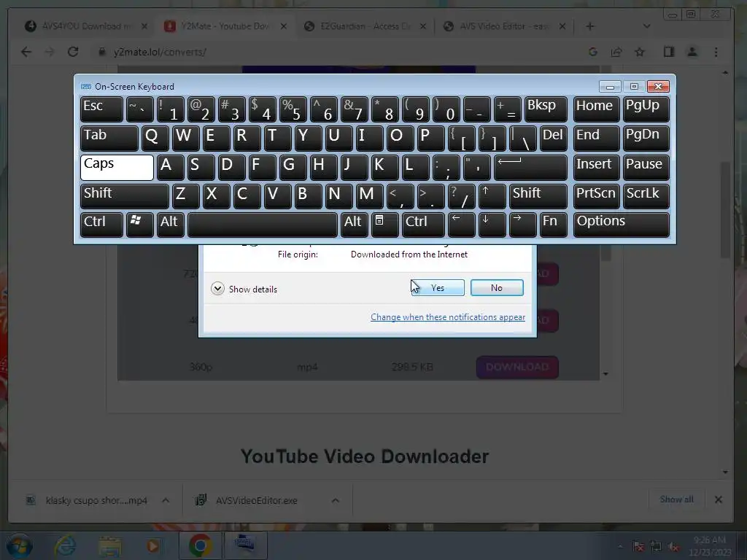Tap the End key
The width and height of the screenshot is (747, 560).
pos(597,138)
